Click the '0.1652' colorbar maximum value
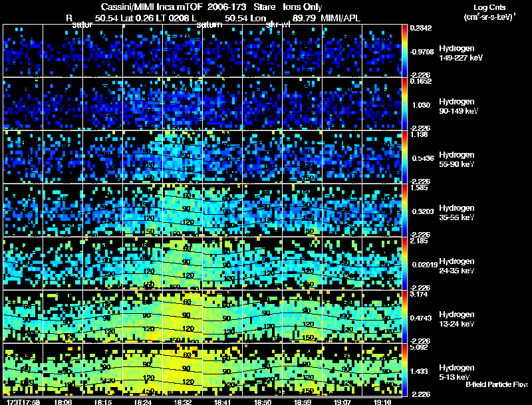The height and width of the screenshot is (405, 532). (x=421, y=81)
